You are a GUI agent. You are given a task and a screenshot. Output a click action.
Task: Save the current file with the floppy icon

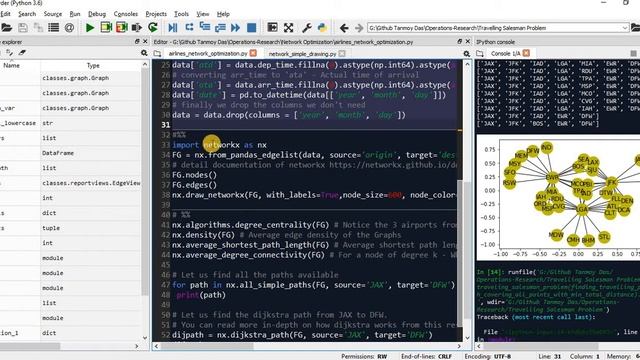[x=23, y=28]
